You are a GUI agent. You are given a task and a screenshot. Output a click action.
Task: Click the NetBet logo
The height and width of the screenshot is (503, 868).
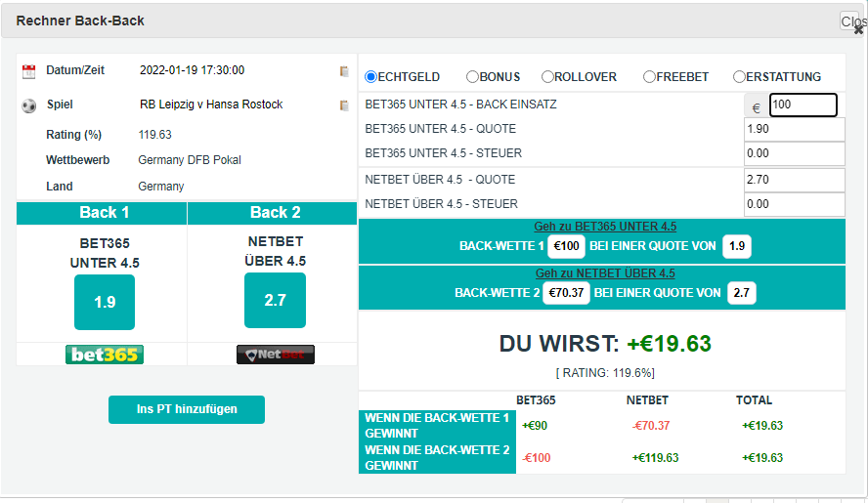click(276, 355)
